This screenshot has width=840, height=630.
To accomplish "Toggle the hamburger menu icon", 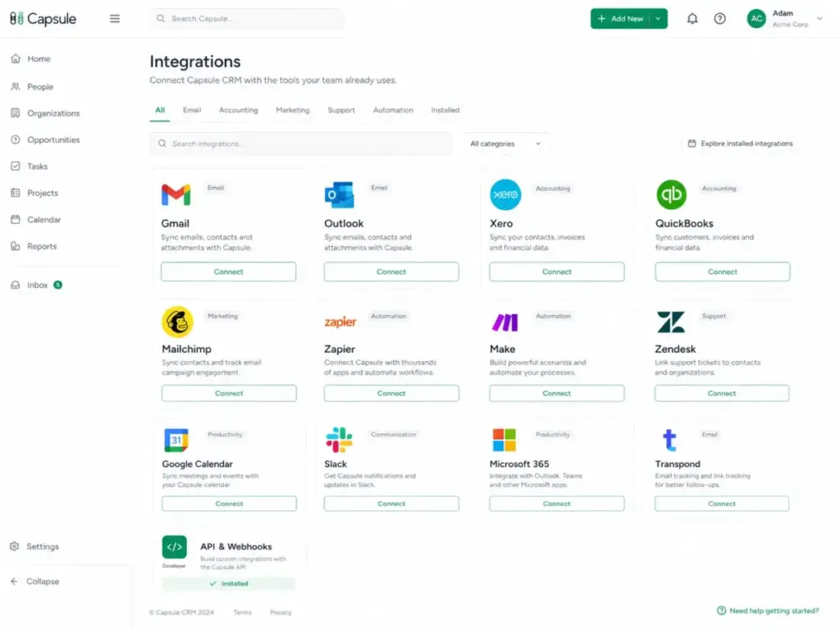I will click(x=115, y=19).
